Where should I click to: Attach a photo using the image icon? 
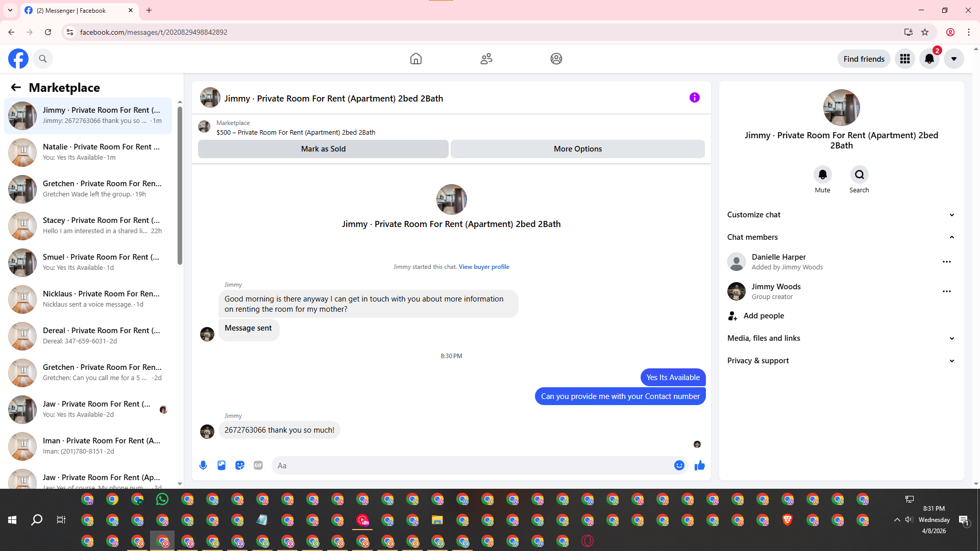point(222,465)
